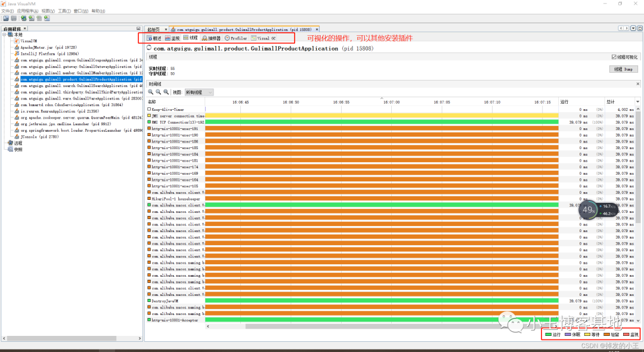Close the 时间线 section
The image size is (644, 352).
[638, 84]
